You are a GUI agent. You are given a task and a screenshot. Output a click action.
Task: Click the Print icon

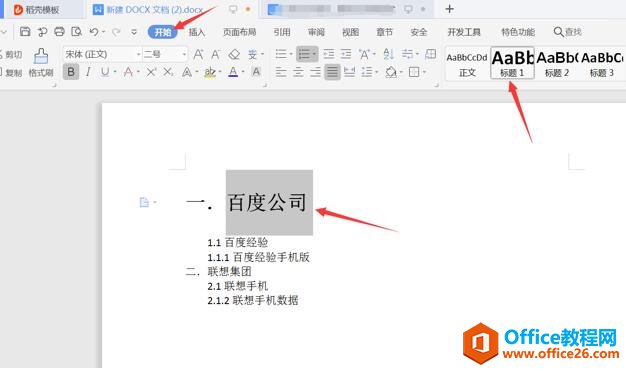[x=59, y=32]
